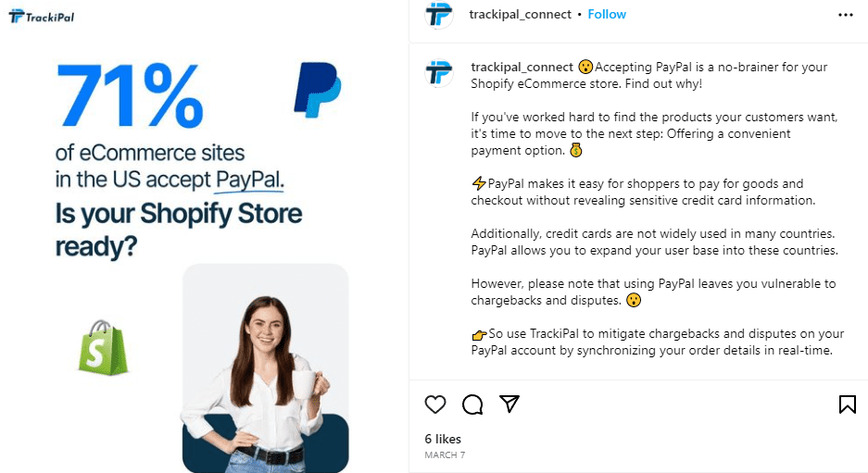
Task: Click the MARCH 7 post date
Action: pos(445,454)
